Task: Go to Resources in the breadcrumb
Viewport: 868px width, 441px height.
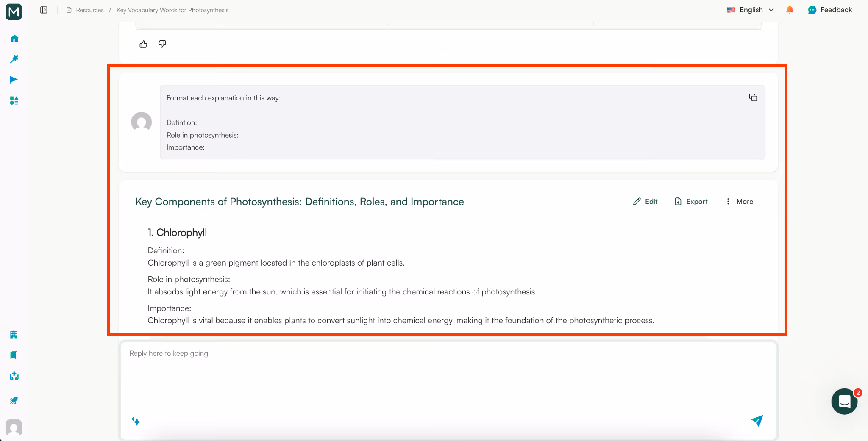Action: point(89,10)
